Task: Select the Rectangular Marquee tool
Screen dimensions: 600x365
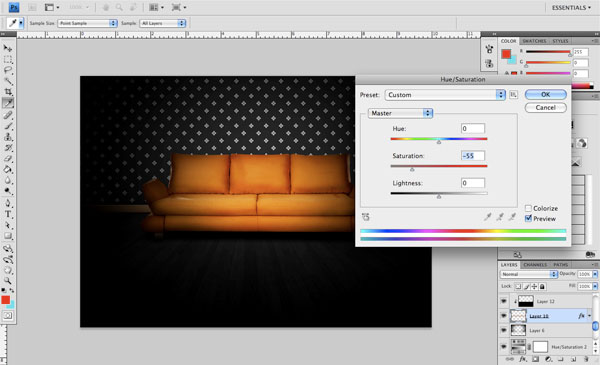Action: (8, 59)
